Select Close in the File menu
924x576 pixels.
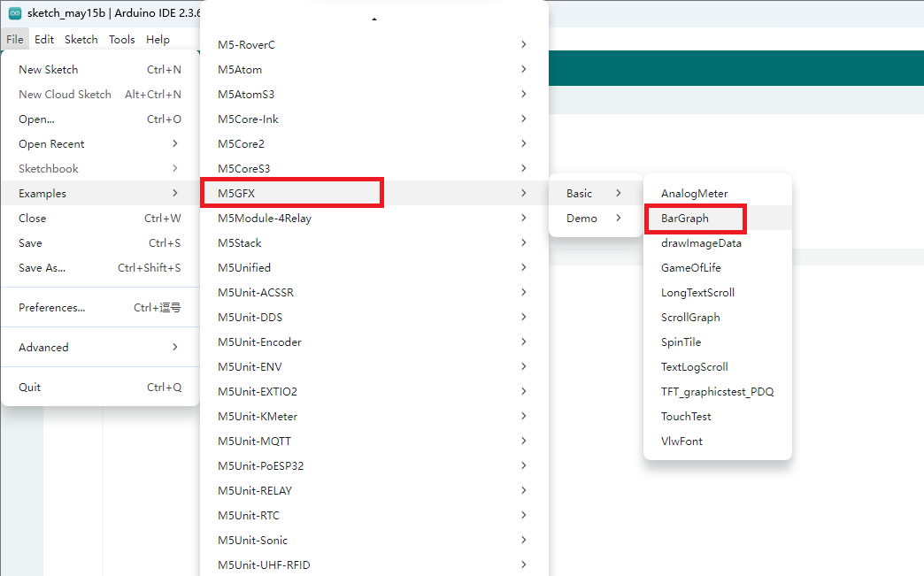click(100, 218)
